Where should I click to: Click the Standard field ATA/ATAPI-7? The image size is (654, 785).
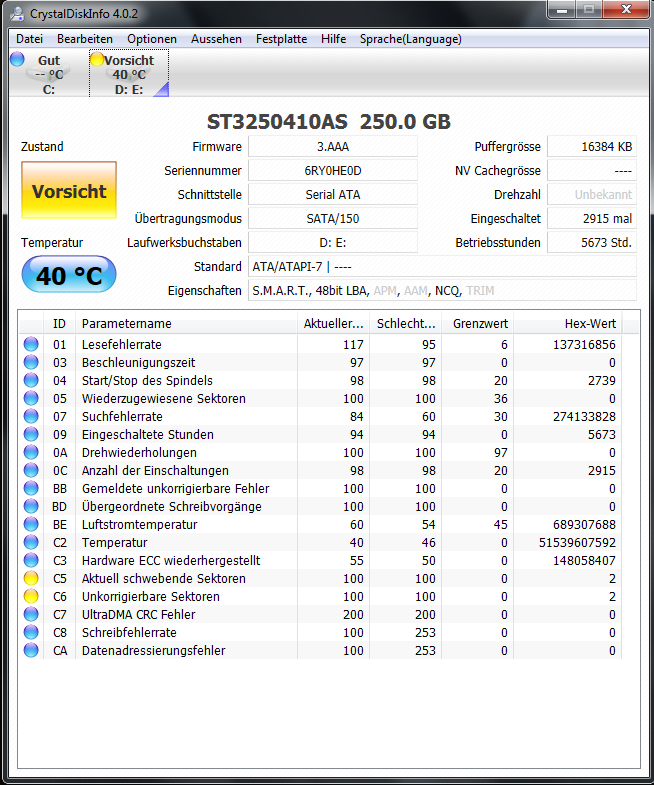click(x=443, y=267)
